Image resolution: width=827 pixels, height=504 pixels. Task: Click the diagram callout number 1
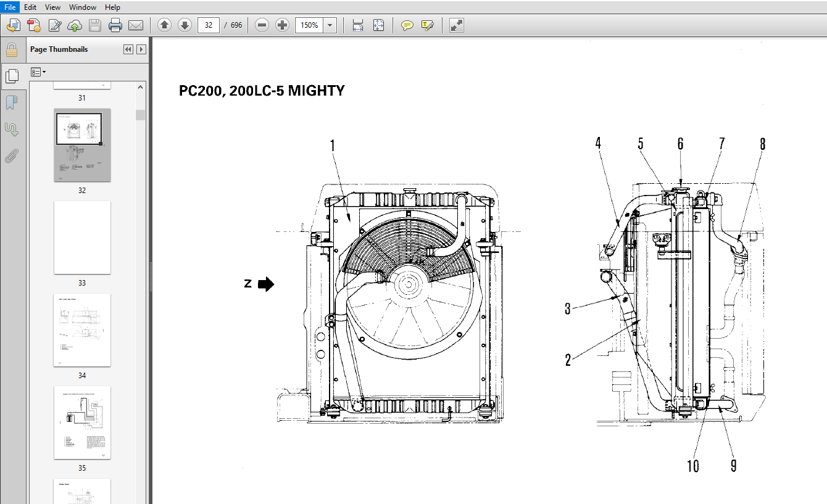click(x=332, y=146)
